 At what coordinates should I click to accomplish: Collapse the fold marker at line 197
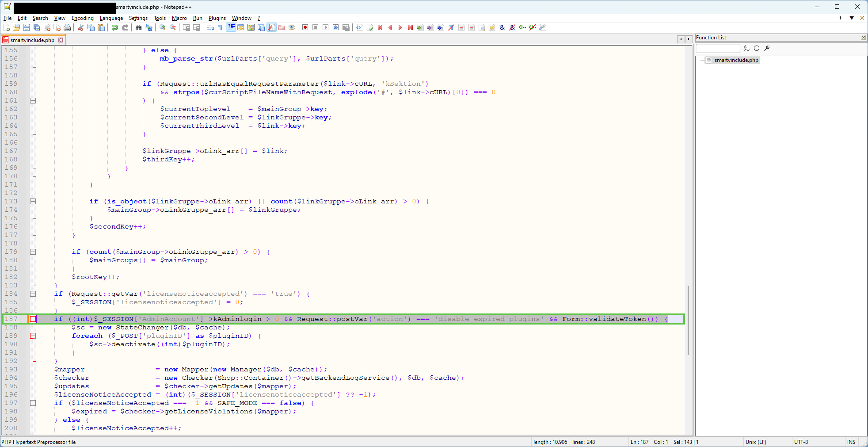point(33,403)
